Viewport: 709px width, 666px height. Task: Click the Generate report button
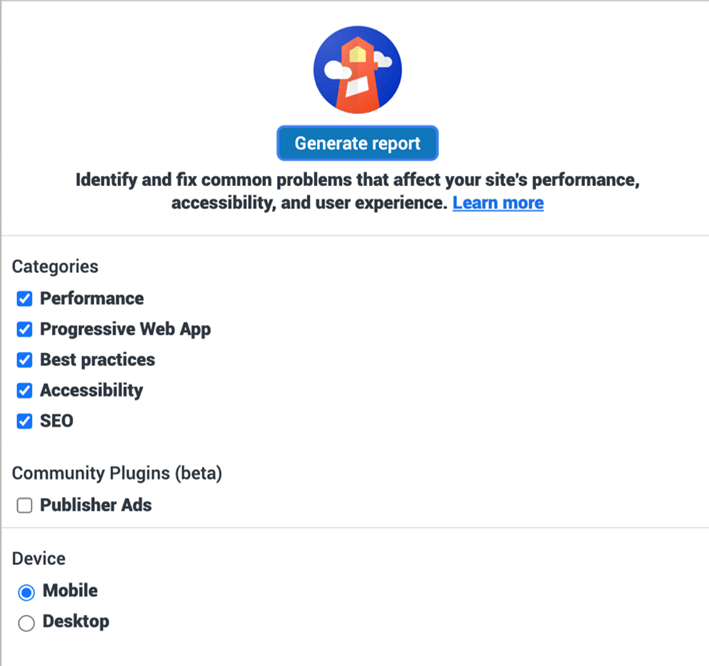[x=358, y=143]
